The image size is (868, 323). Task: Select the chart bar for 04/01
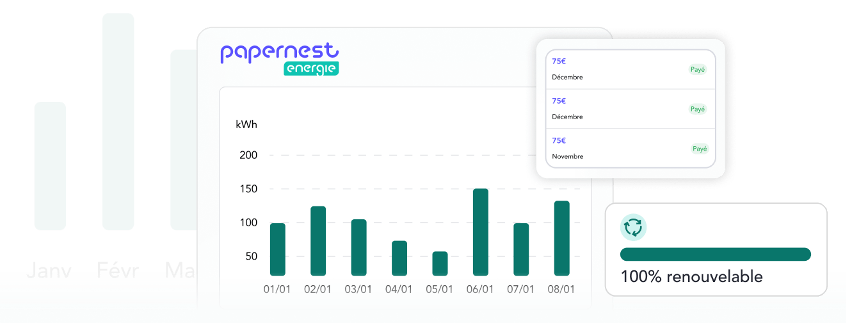point(399,258)
